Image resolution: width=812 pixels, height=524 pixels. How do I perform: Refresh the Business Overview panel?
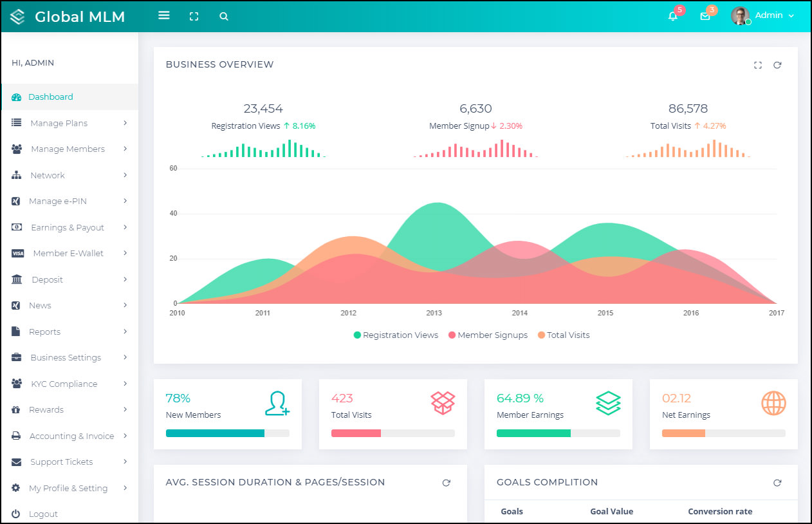point(777,65)
